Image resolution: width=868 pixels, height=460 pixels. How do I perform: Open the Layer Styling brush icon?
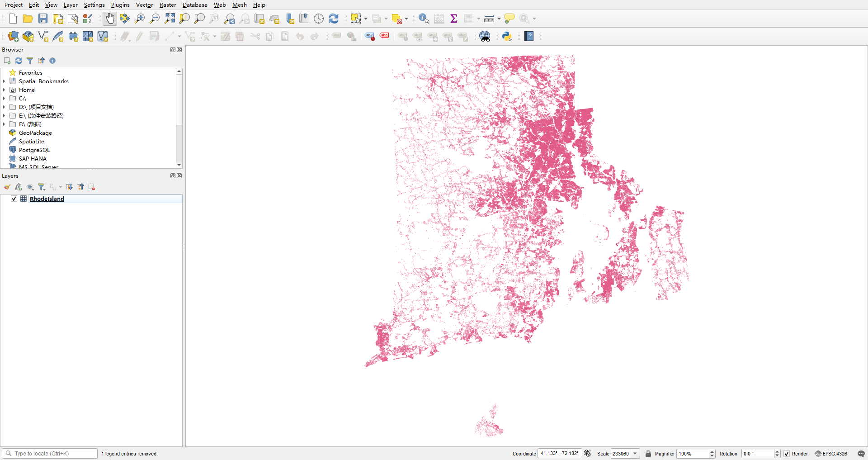point(7,187)
